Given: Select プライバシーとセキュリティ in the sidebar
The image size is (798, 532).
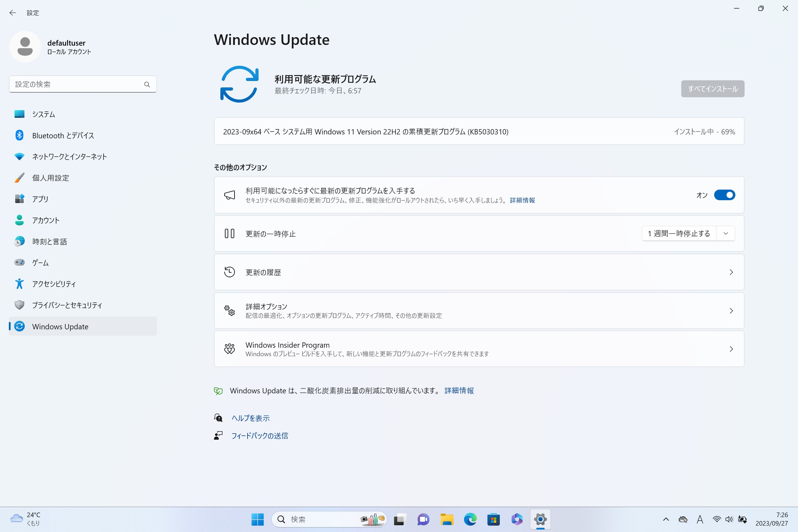Looking at the screenshot, I should click(x=83, y=305).
